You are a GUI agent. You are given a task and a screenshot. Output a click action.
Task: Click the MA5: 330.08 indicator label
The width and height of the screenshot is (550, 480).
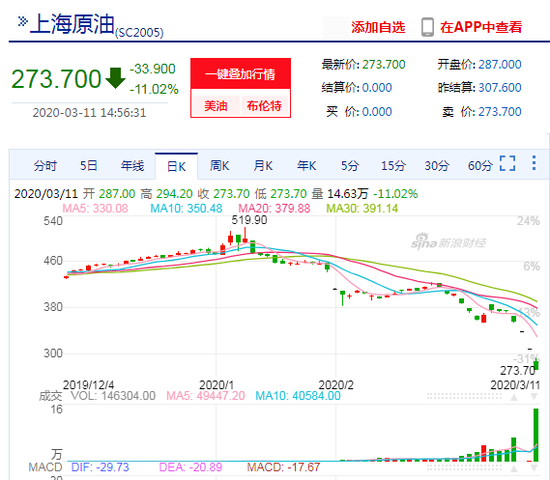tap(95, 208)
